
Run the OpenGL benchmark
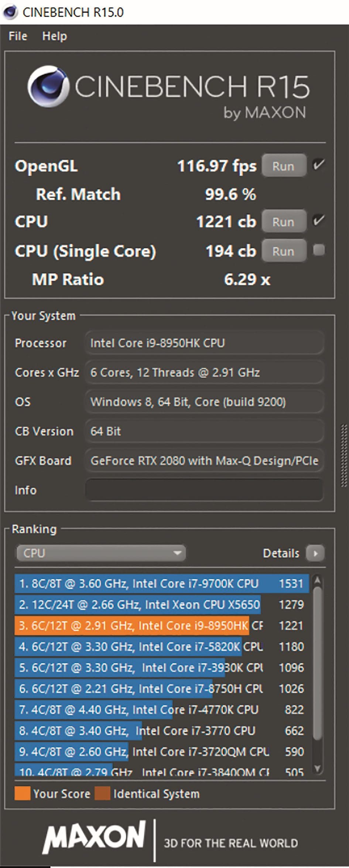coord(284,166)
